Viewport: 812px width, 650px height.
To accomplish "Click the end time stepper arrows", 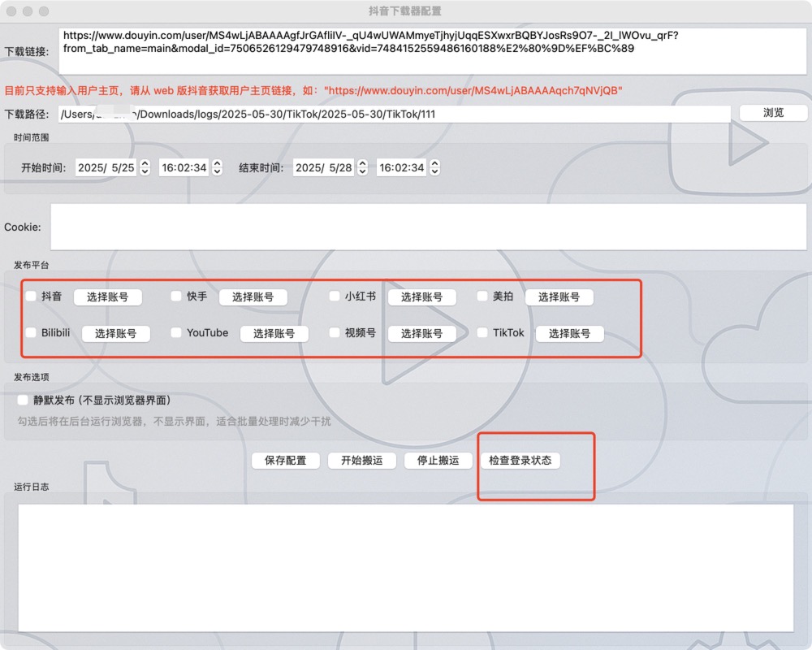I will [434, 167].
